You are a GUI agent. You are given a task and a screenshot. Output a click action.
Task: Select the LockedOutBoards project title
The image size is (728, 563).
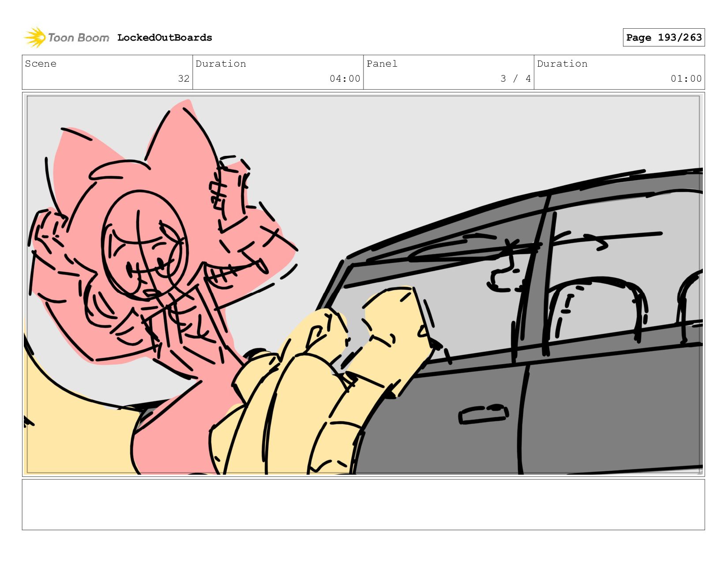(165, 38)
